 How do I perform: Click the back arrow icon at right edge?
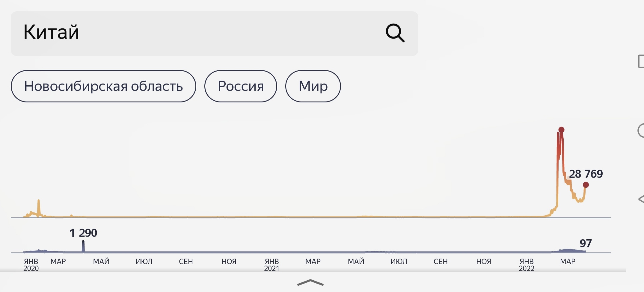[641, 199]
